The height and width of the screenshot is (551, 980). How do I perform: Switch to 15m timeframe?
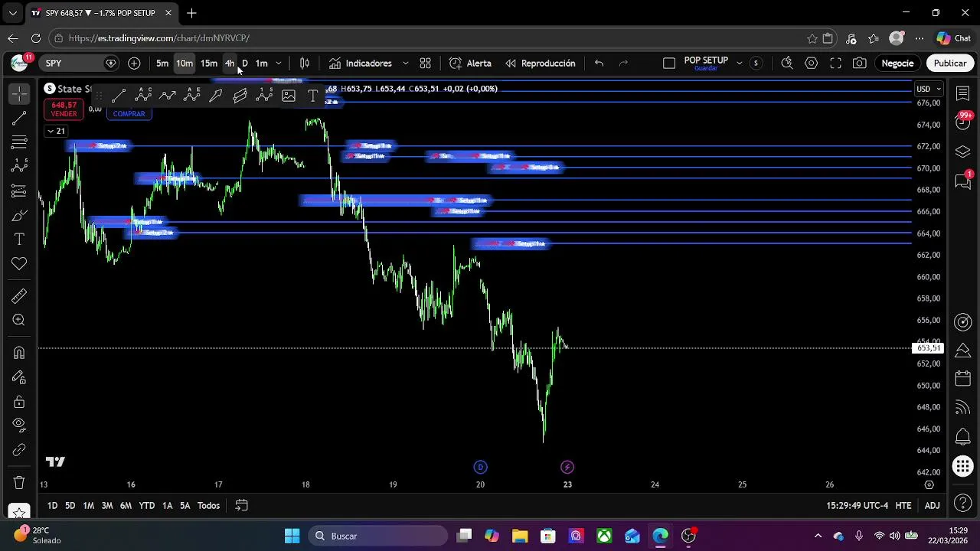[209, 64]
